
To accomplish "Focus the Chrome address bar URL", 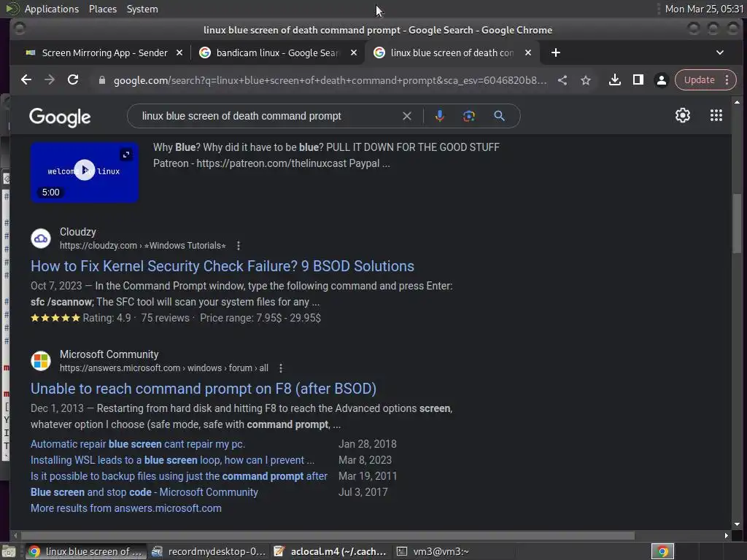I will pyautogui.click(x=330, y=80).
